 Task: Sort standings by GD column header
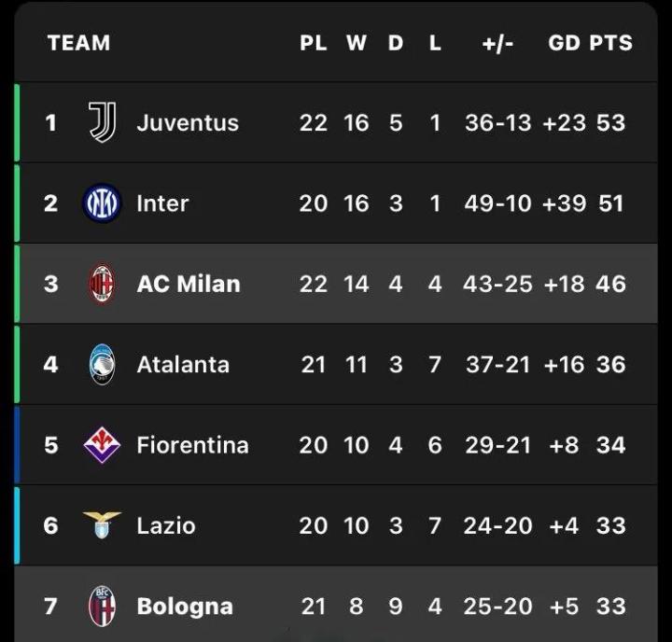coord(564,43)
